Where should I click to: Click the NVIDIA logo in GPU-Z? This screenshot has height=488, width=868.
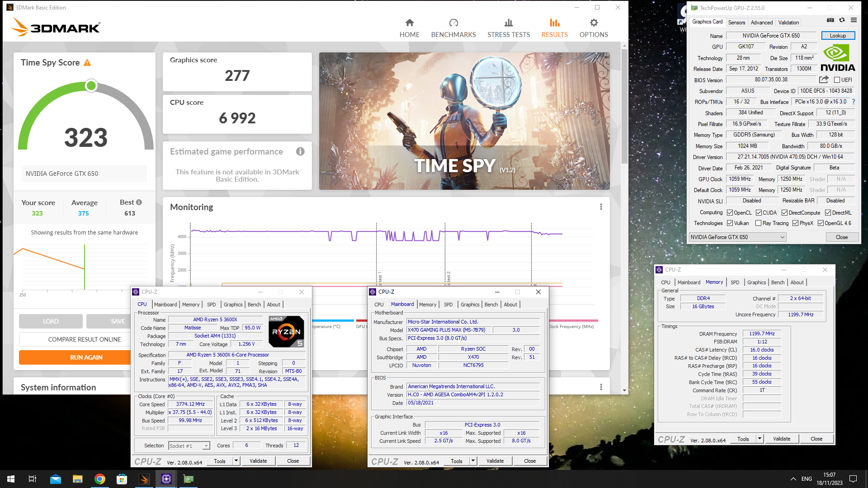tap(837, 57)
